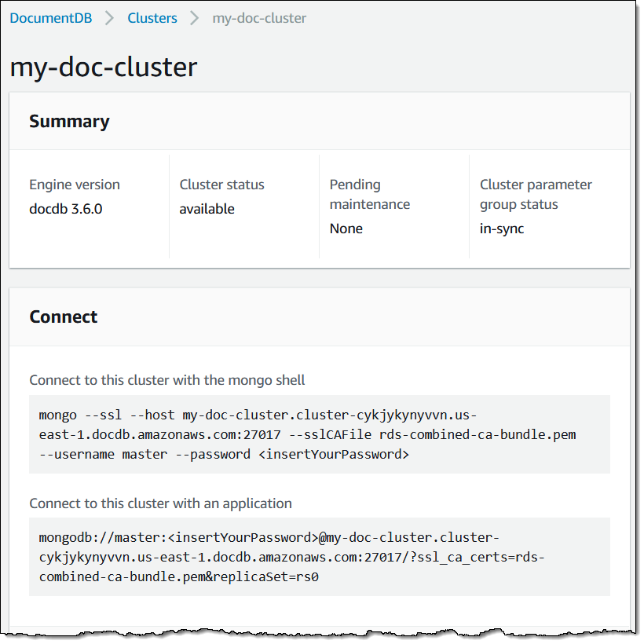Go to the Clusters breadcrumb link
The image size is (644, 644).
pos(152,18)
